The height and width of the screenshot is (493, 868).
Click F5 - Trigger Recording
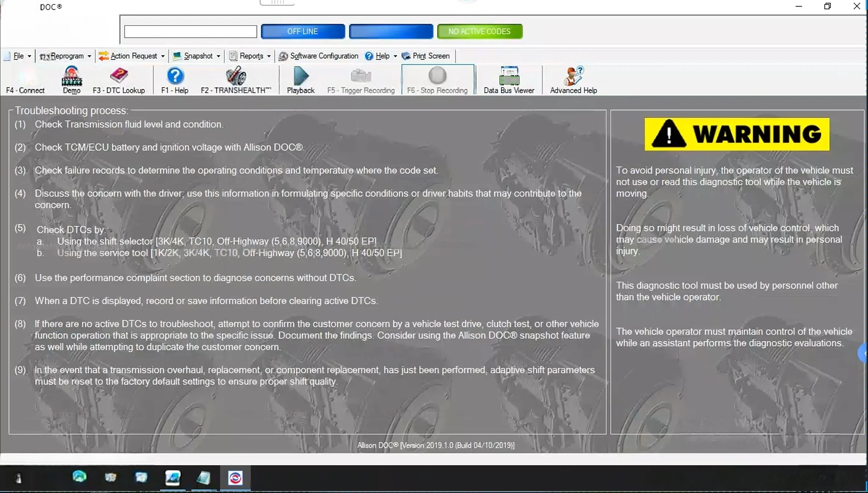coord(361,80)
